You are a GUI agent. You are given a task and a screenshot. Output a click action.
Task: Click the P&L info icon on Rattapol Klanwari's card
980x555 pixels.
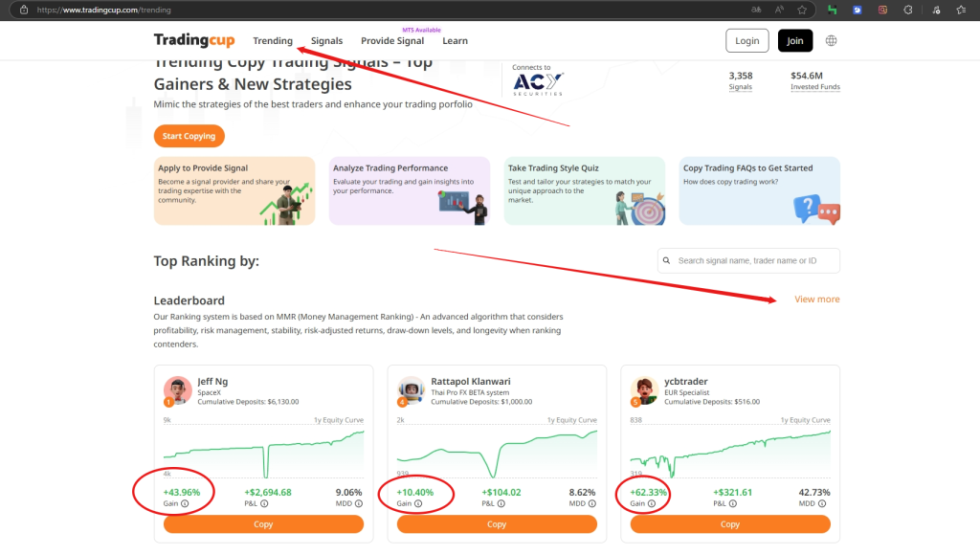[x=504, y=503]
